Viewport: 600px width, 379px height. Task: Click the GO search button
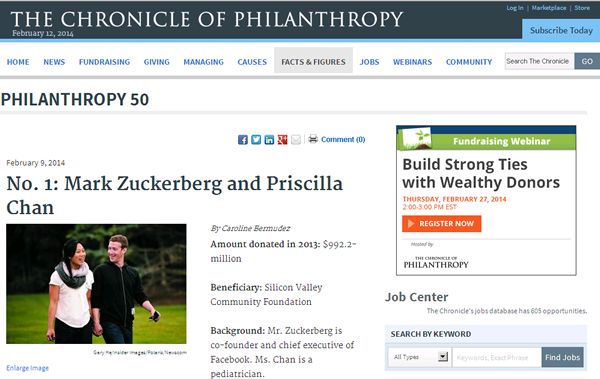[x=587, y=61]
